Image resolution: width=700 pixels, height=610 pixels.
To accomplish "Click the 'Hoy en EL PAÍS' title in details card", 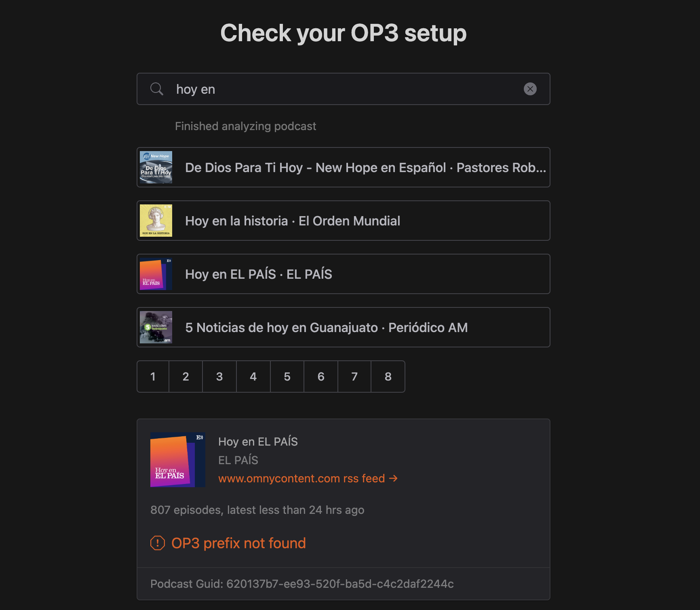I will click(x=258, y=442).
